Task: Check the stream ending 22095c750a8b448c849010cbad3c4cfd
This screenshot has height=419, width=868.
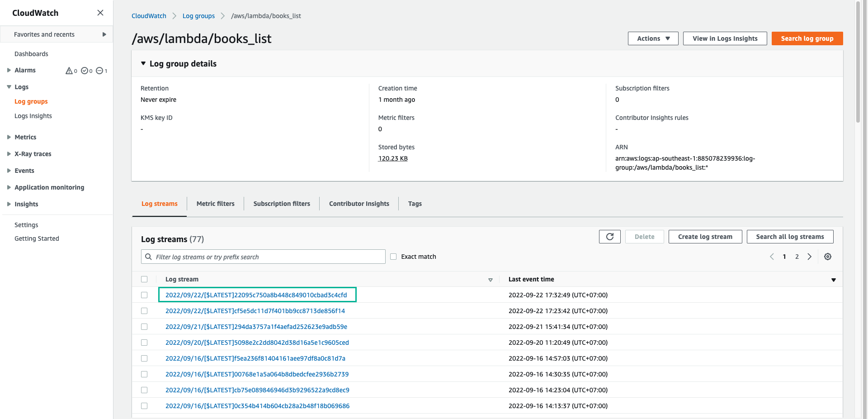Action: (144, 295)
